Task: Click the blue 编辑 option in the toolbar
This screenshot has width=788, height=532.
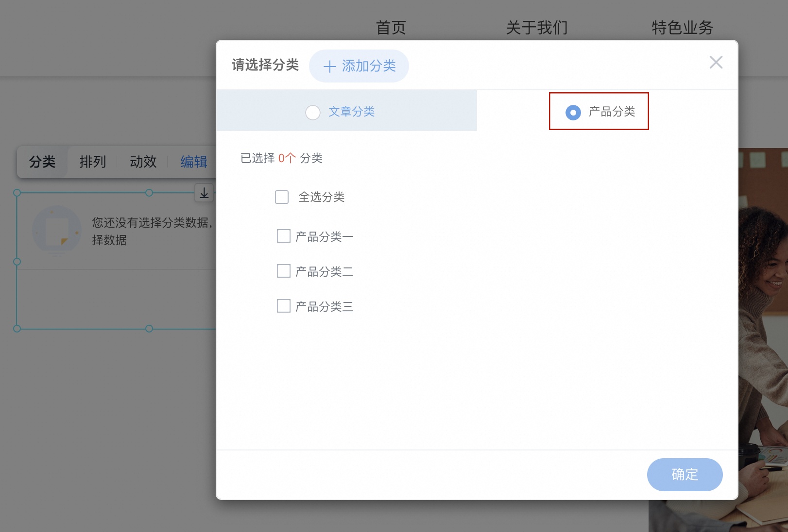Action: pos(194,162)
